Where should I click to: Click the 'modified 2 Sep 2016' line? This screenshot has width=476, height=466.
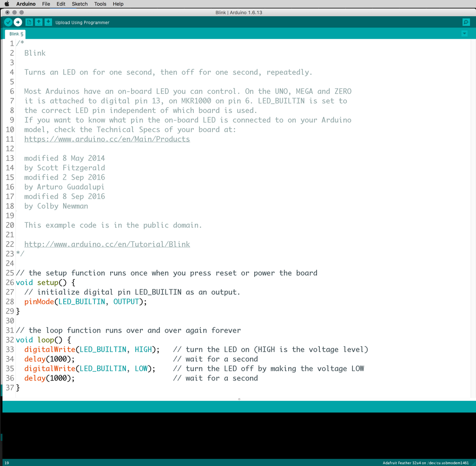click(65, 177)
